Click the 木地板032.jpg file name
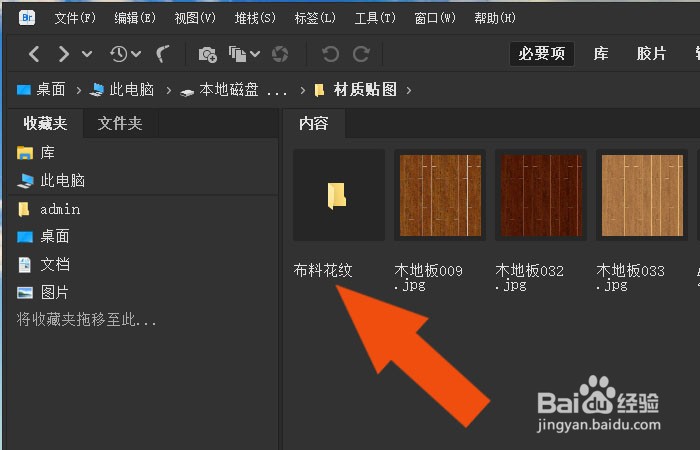The image size is (700, 450). (529, 277)
